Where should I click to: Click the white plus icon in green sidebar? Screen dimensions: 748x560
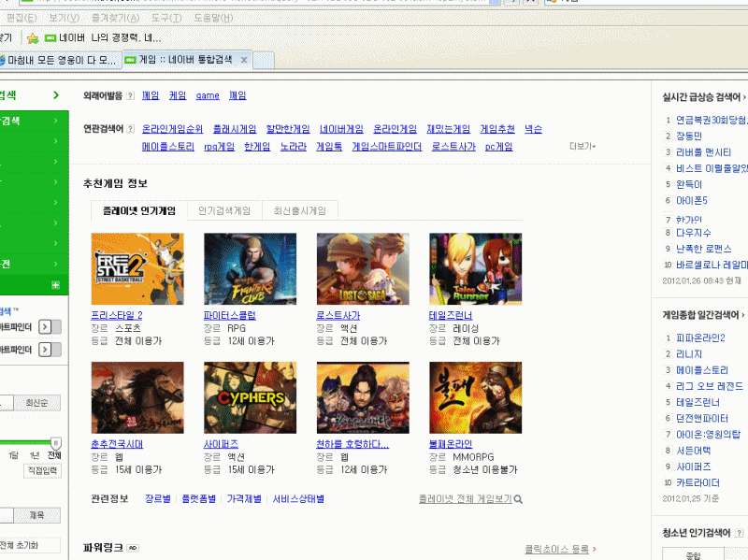pyautogui.click(x=56, y=285)
